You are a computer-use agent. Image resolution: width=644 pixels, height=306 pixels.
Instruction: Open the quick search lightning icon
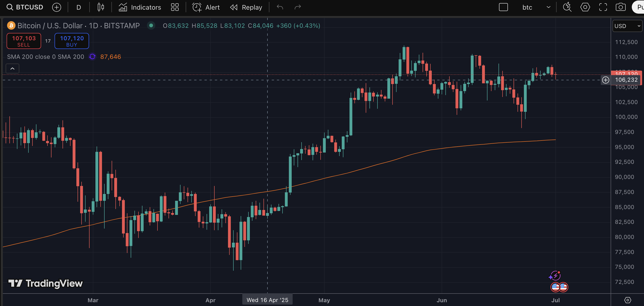pos(567,7)
